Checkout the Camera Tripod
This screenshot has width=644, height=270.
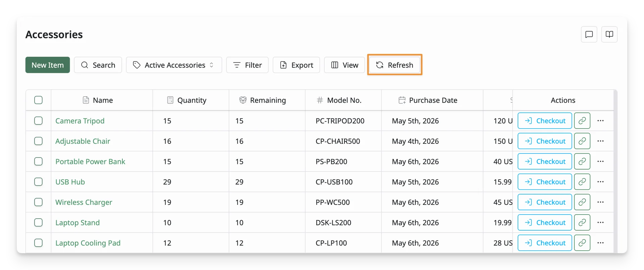click(x=545, y=121)
